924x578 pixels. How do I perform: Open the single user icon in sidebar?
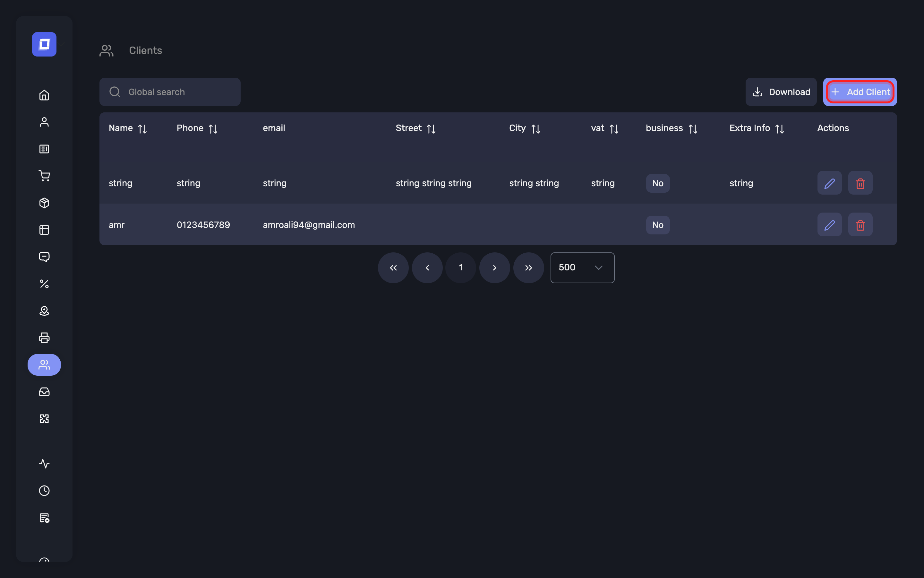44,122
